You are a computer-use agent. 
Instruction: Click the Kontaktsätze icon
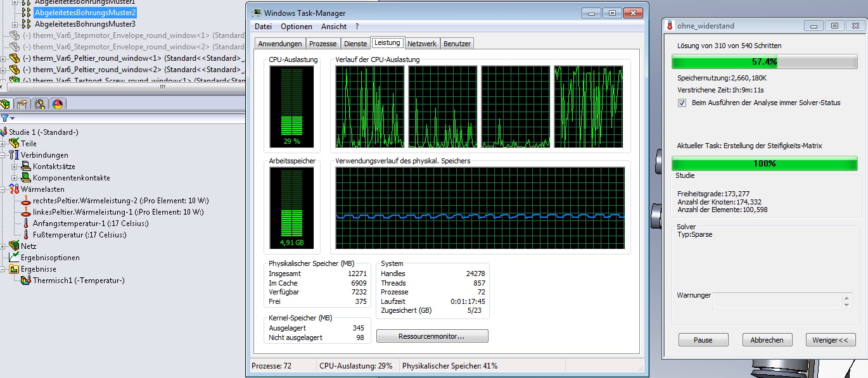[x=26, y=167]
